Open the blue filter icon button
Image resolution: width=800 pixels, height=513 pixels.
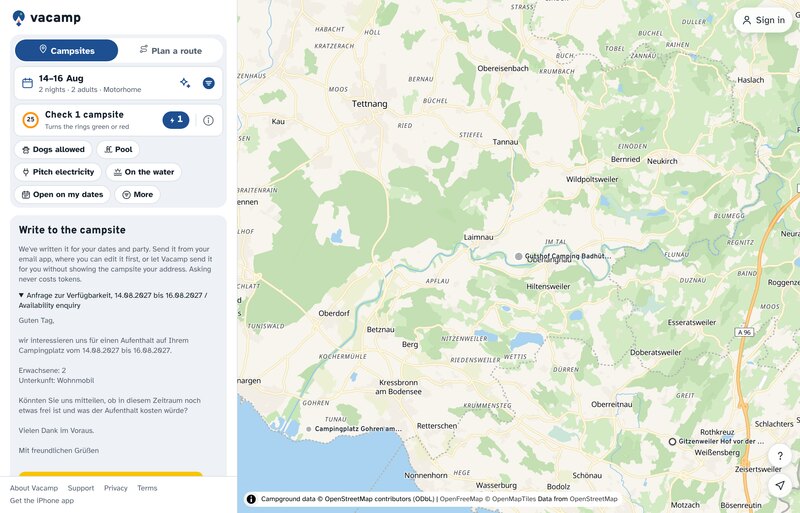click(209, 83)
